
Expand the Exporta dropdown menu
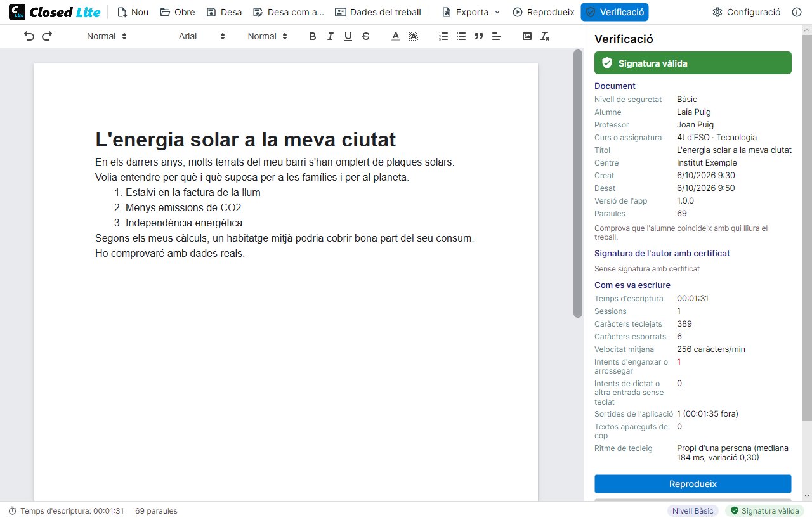[x=471, y=12]
